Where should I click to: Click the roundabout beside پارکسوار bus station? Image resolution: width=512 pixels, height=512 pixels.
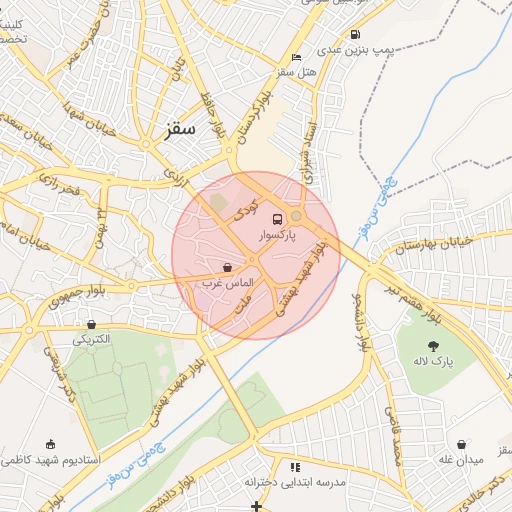296,216
